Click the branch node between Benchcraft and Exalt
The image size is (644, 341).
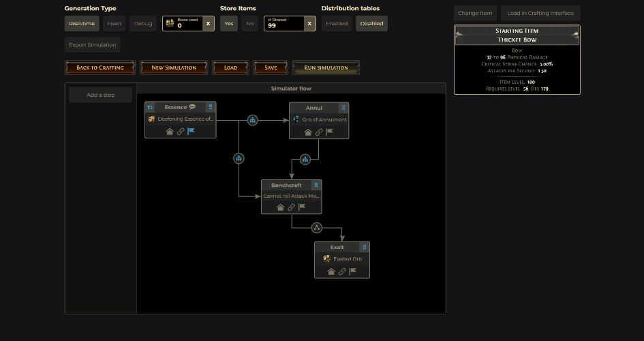pos(317,228)
